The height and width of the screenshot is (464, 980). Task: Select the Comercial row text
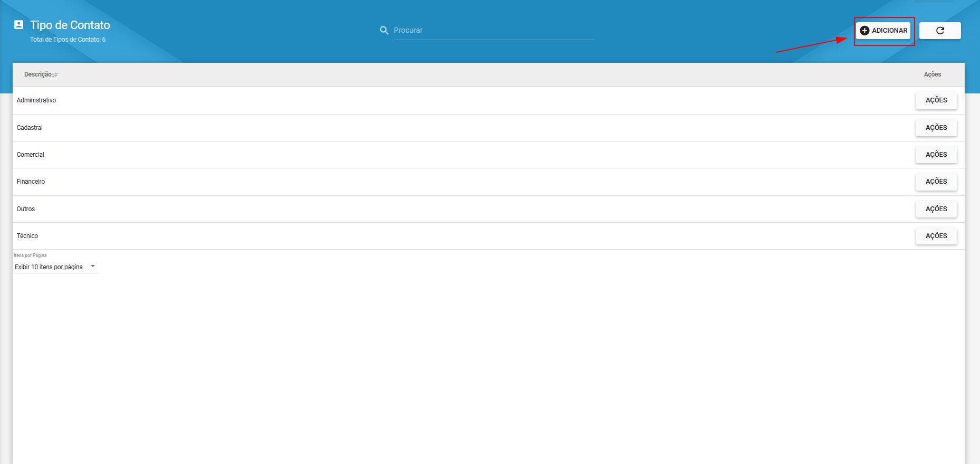pyautogui.click(x=31, y=155)
